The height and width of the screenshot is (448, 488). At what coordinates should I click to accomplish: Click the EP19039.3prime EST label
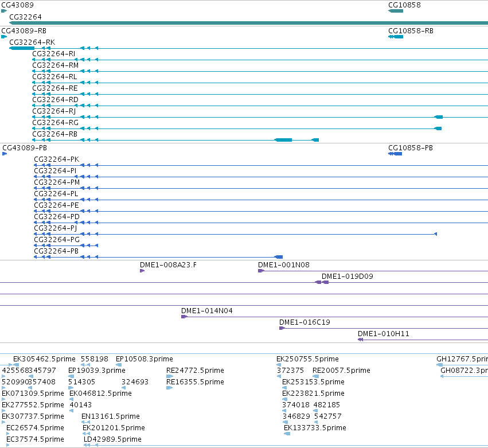coord(97,371)
